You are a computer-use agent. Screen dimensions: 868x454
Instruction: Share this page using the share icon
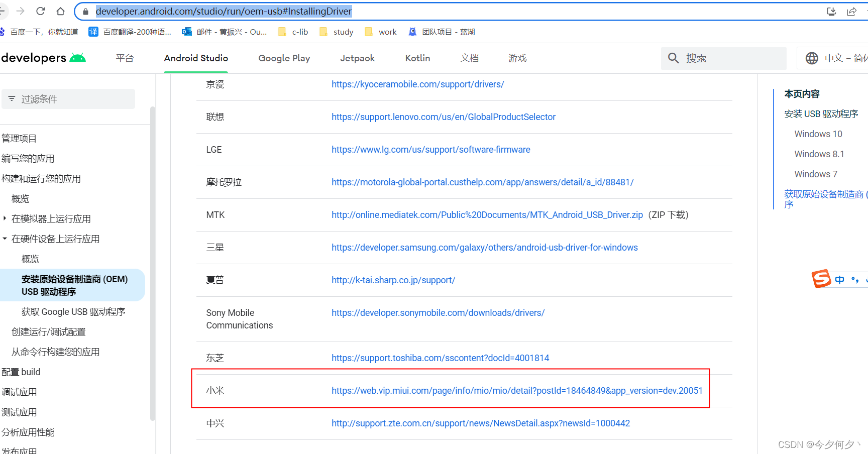pyautogui.click(x=851, y=11)
